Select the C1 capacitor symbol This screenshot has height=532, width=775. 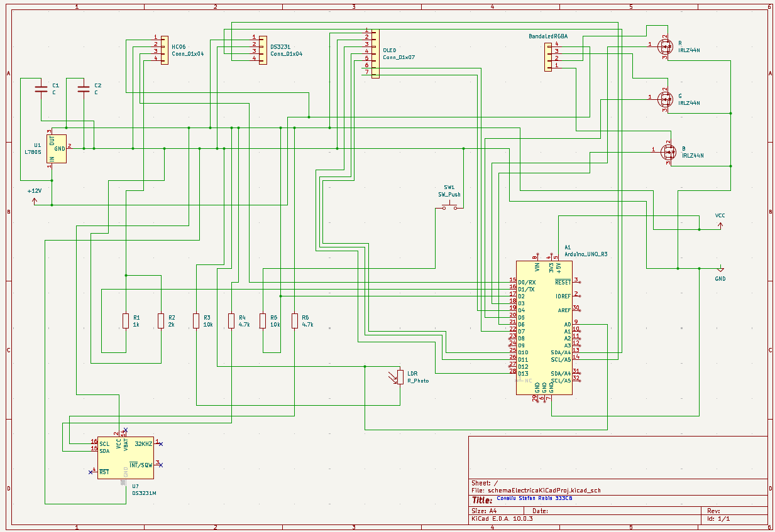pyautogui.click(x=41, y=89)
